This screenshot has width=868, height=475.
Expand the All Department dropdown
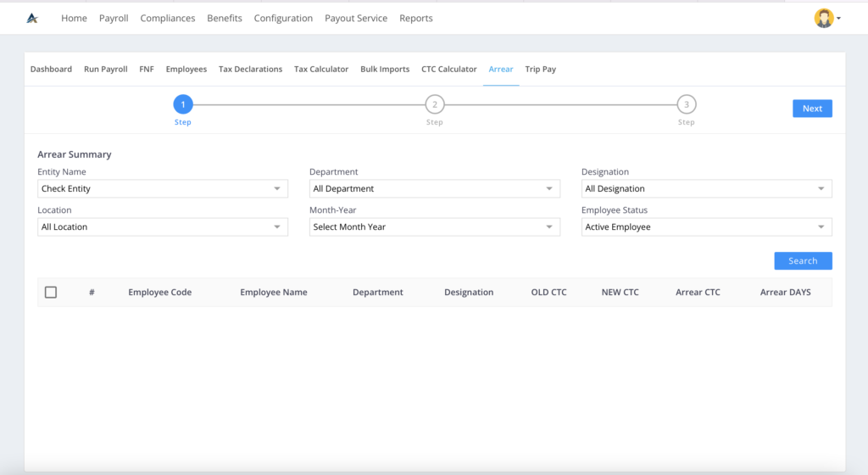pyautogui.click(x=435, y=189)
